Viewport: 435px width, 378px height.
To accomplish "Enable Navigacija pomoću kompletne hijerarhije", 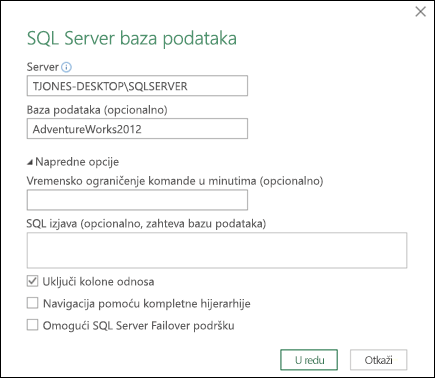I will click(x=32, y=303).
